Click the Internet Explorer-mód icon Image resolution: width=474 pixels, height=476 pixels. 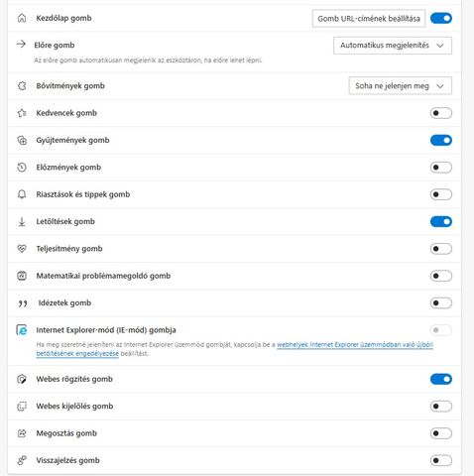coord(22,330)
